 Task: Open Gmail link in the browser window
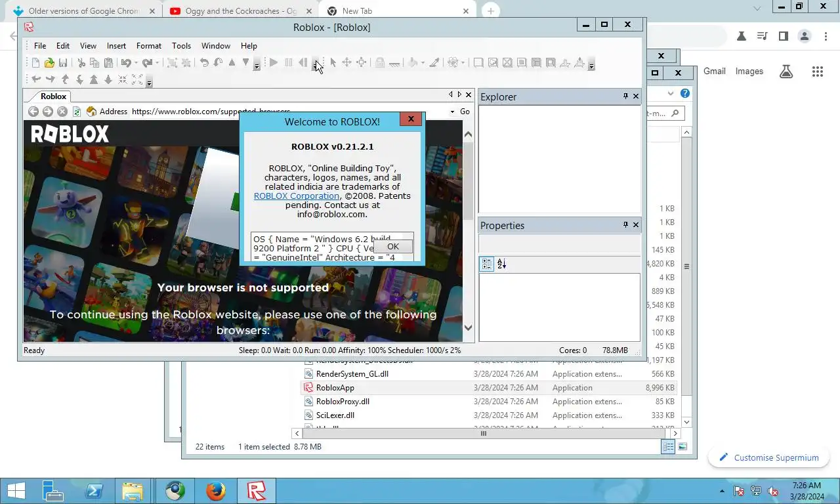[x=715, y=71]
